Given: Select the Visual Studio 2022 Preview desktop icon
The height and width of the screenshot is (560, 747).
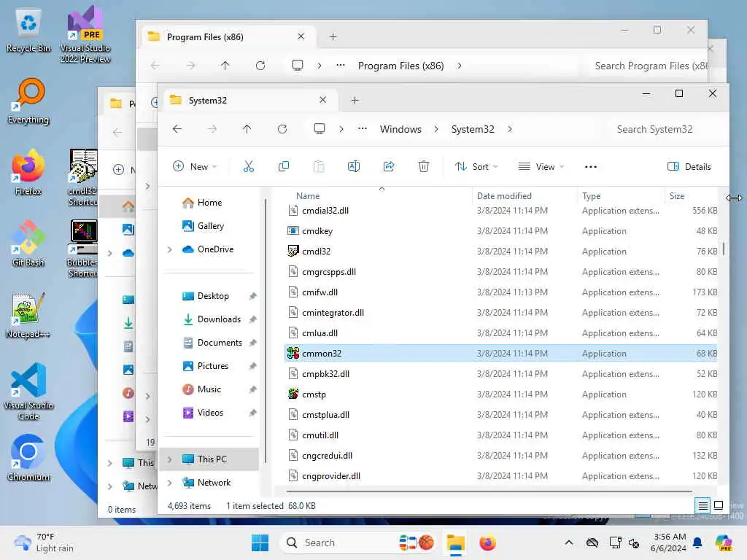Looking at the screenshot, I should tap(85, 34).
